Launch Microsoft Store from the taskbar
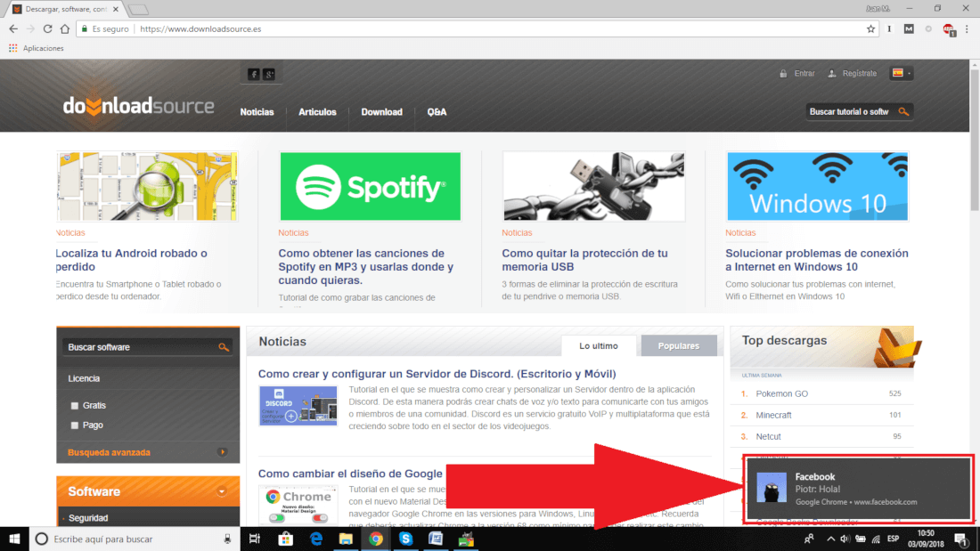Screen dimensions: 980x551 [x=286, y=539]
